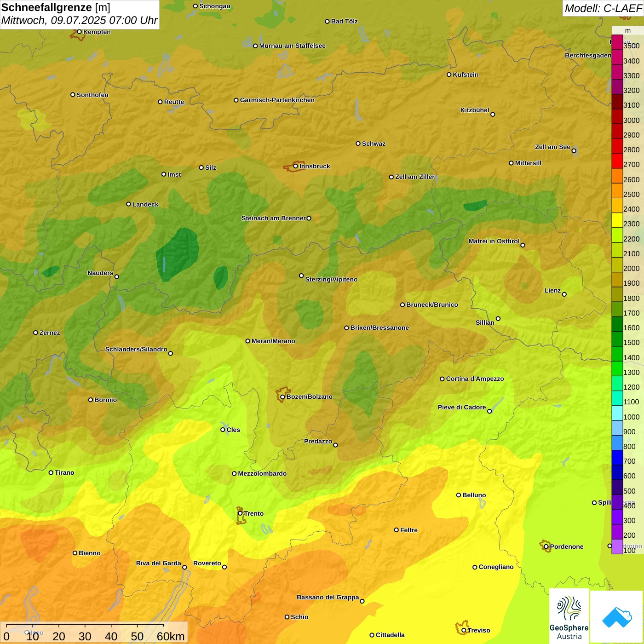Click the Bruneck/Brunico label
Screen dimensions: 644x644
click(432, 305)
